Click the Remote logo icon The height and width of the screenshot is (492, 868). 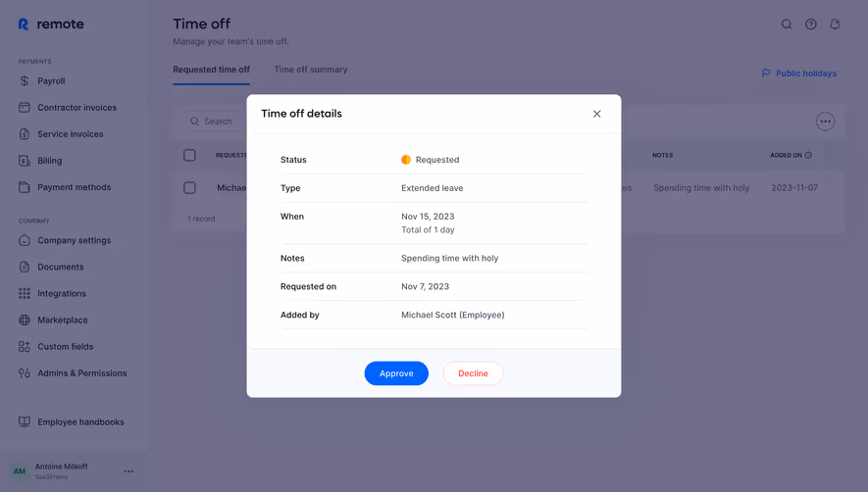[24, 25]
